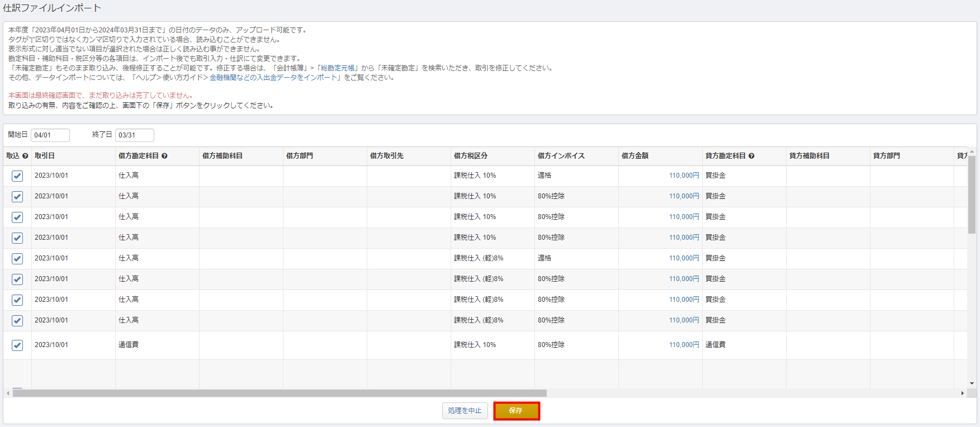Click the vertical scrollbar down arrow
The height and width of the screenshot is (427, 980).
tap(972, 383)
